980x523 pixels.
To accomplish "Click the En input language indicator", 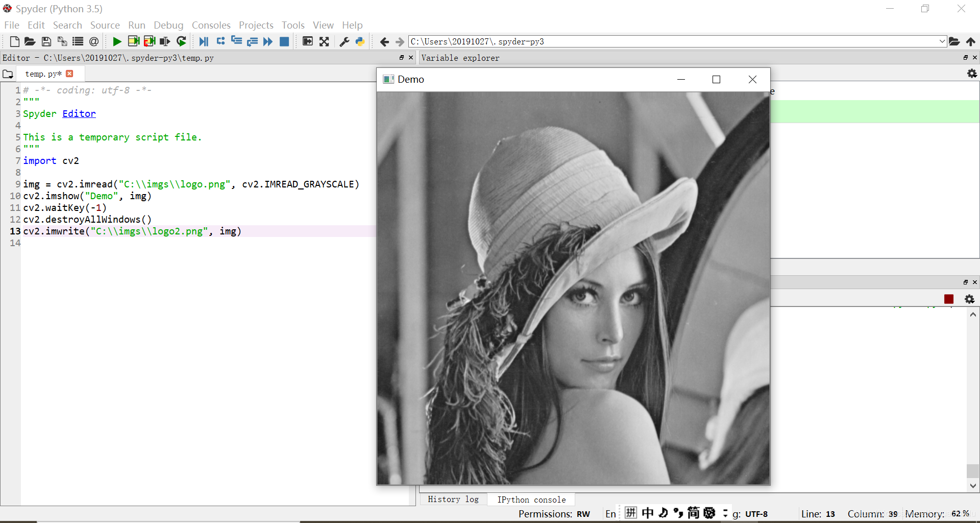I will (x=610, y=514).
